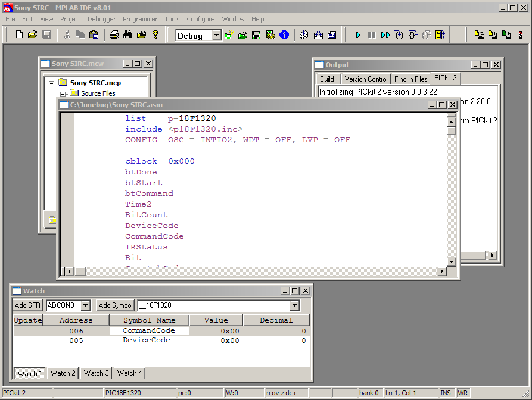
Task: Select the PICkit 2 output tab
Action: pos(445,78)
